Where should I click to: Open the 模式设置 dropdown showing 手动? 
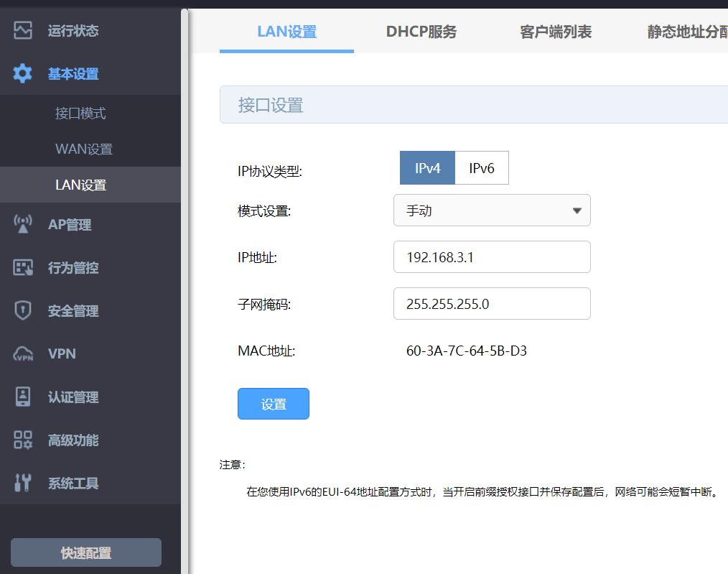click(x=492, y=210)
